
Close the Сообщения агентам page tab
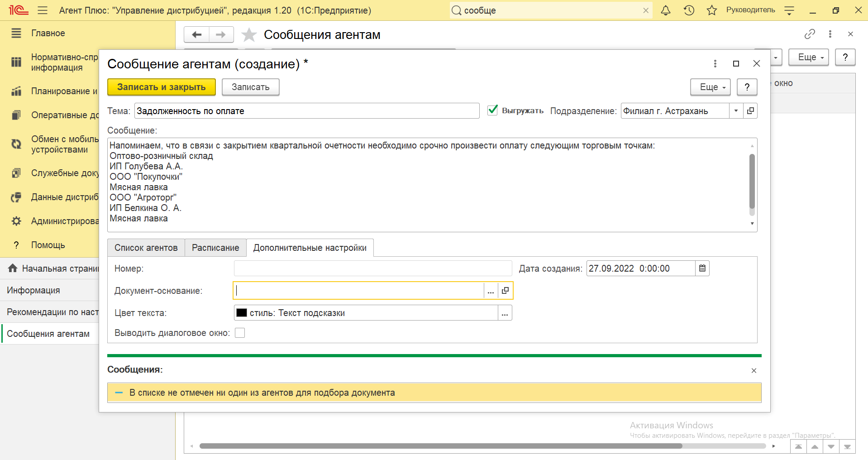(x=850, y=34)
